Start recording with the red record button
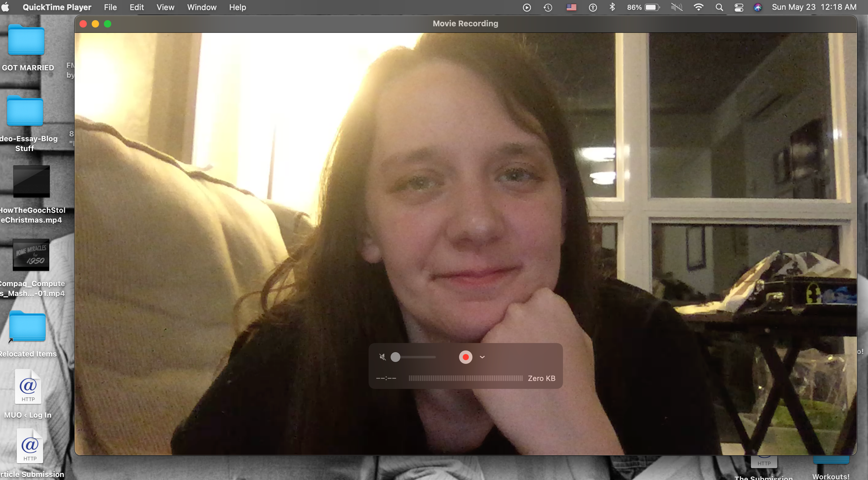The width and height of the screenshot is (868, 480). [465, 357]
